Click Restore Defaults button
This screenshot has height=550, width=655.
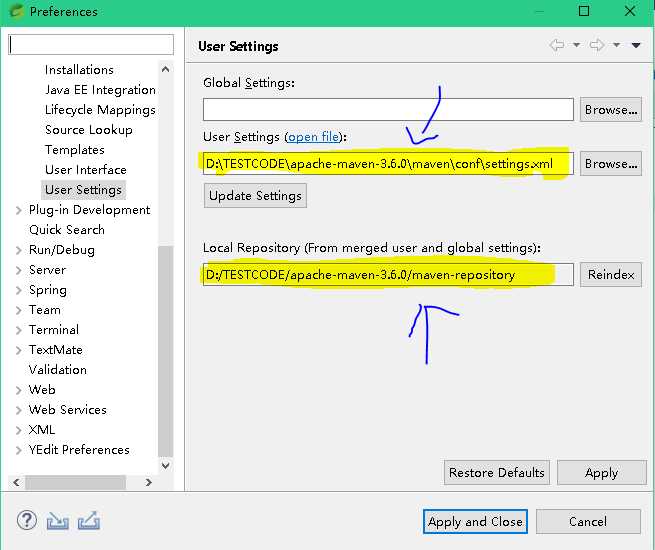click(497, 473)
